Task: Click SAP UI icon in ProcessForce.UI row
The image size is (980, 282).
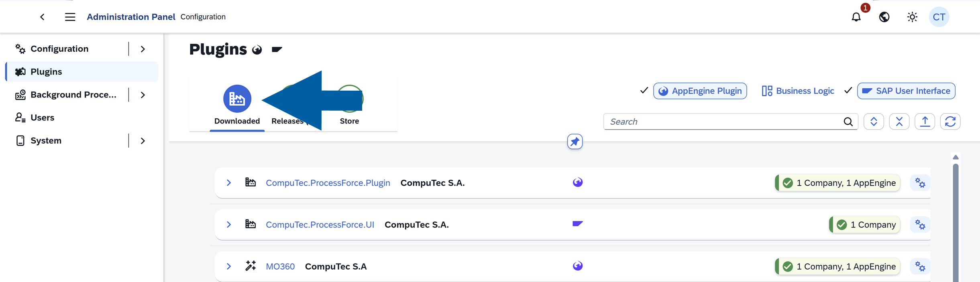Action: [578, 224]
